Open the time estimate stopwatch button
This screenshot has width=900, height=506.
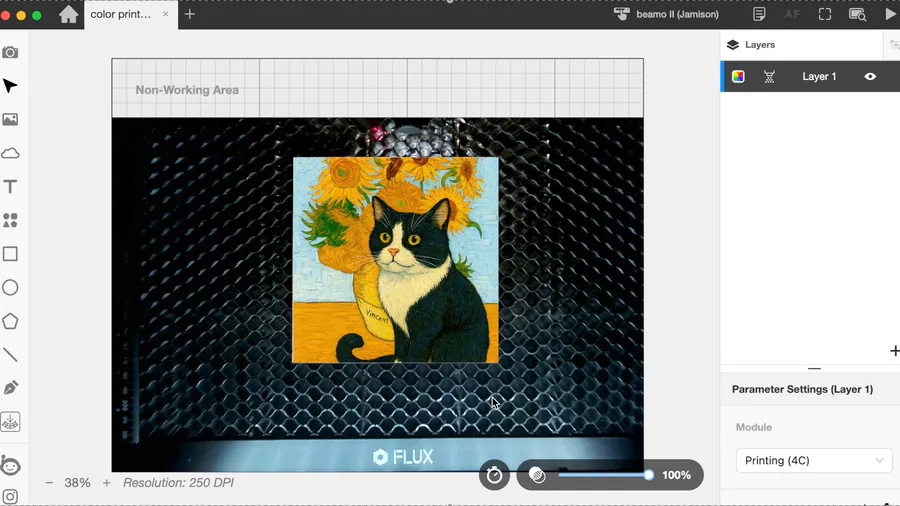(x=494, y=475)
